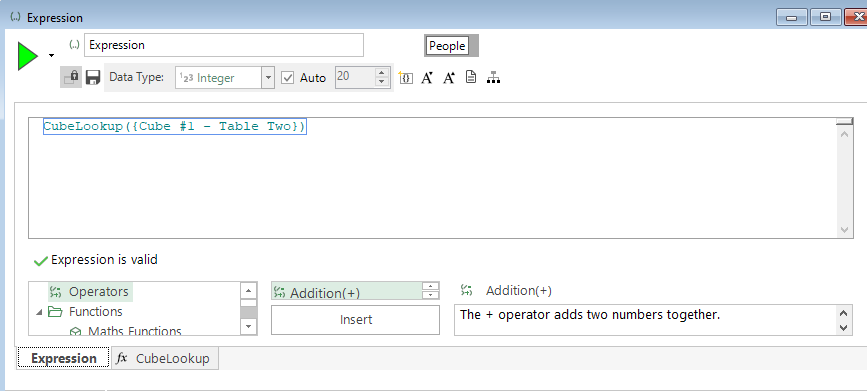Switch to the Expression tab
The width and height of the screenshot is (867, 391).
coord(64,358)
